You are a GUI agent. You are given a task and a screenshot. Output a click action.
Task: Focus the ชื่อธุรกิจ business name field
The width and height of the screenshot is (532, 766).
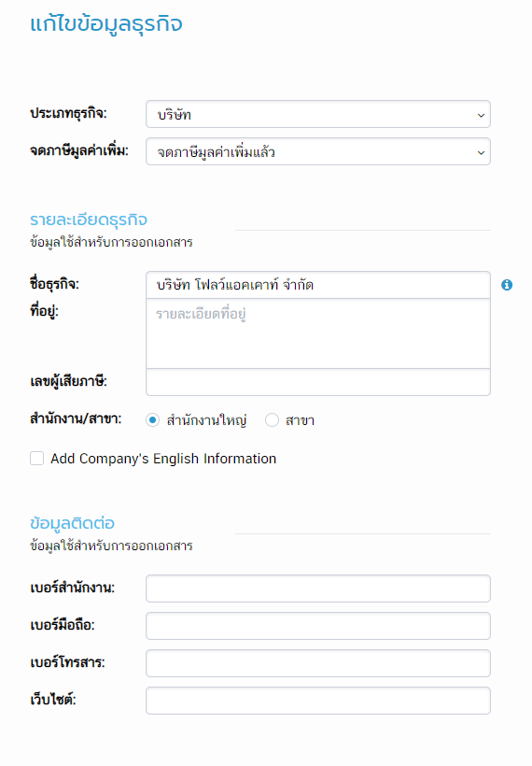317,285
